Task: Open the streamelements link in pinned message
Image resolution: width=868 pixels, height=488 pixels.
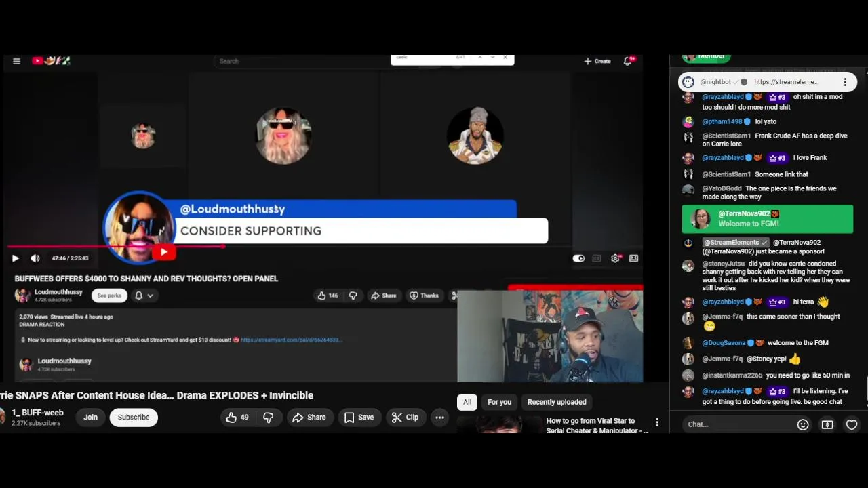Action: (x=786, y=82)
